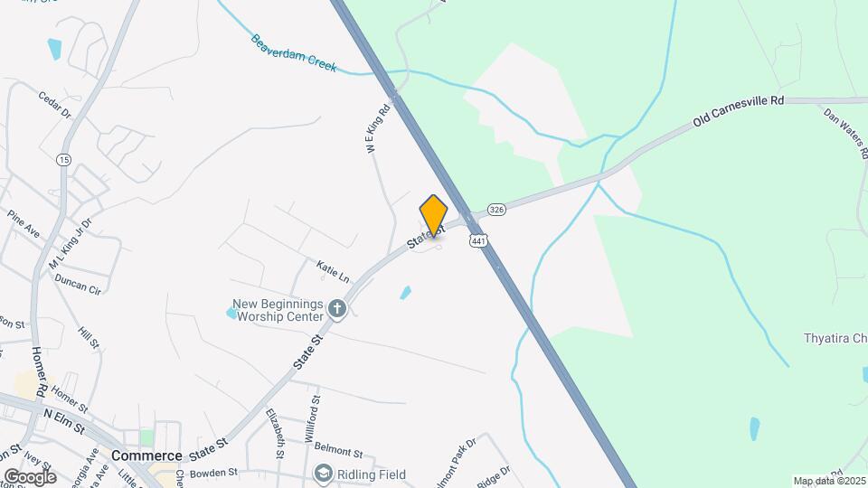Image resolution: width=868 pixels, height=488 pixels.
Task: Click the W E King Rd label
Action: 378,128
